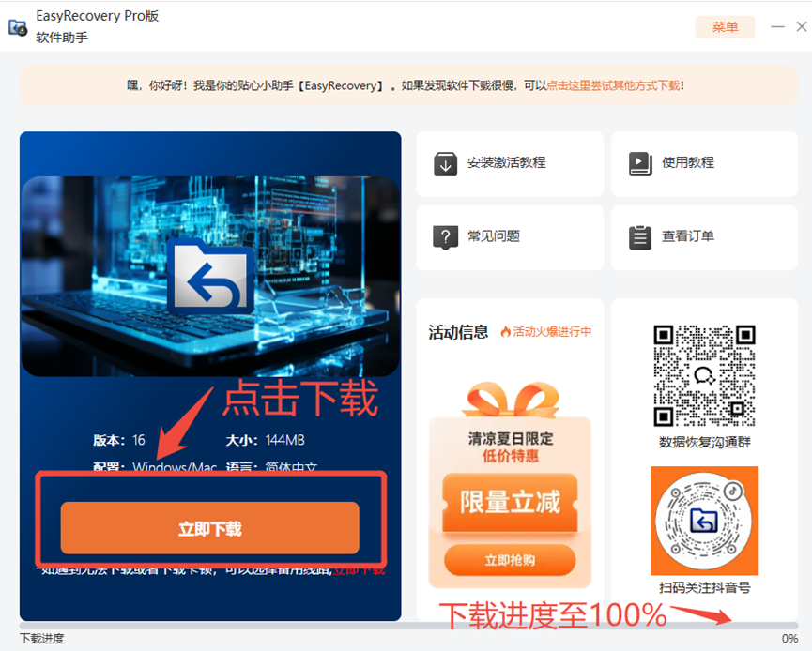Click the 大小: 144MB info text

265,440
